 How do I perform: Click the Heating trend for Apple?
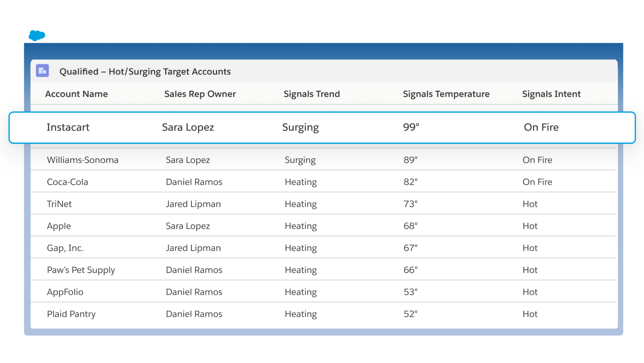click(301, 226)
